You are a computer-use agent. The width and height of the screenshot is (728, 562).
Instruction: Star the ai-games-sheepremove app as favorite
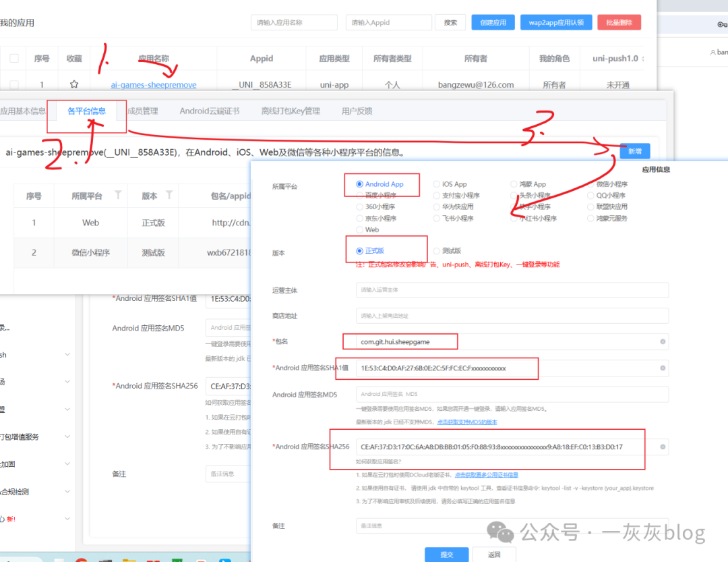(x=74, y=85)
